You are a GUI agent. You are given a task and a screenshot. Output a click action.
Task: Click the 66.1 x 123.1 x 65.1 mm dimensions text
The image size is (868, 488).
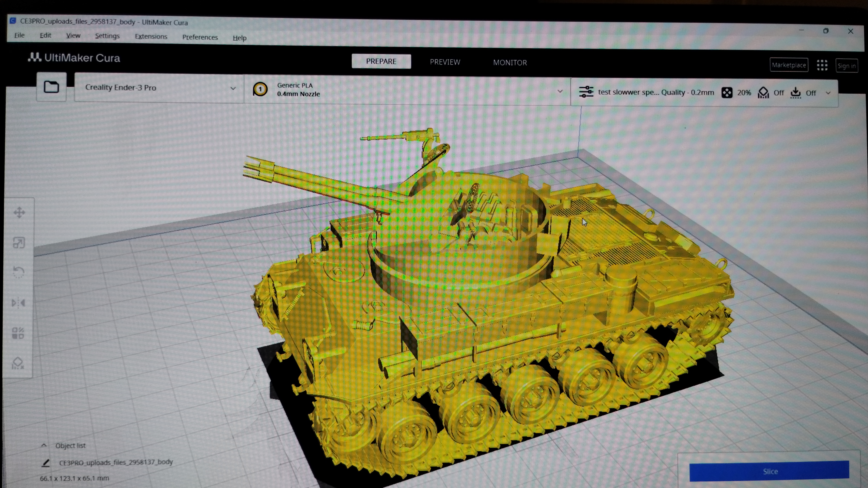(x=74, y=478)
